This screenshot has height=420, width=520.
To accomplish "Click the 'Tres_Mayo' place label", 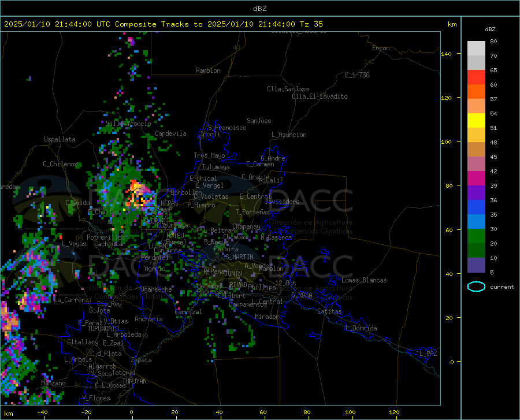I will 209,155.
